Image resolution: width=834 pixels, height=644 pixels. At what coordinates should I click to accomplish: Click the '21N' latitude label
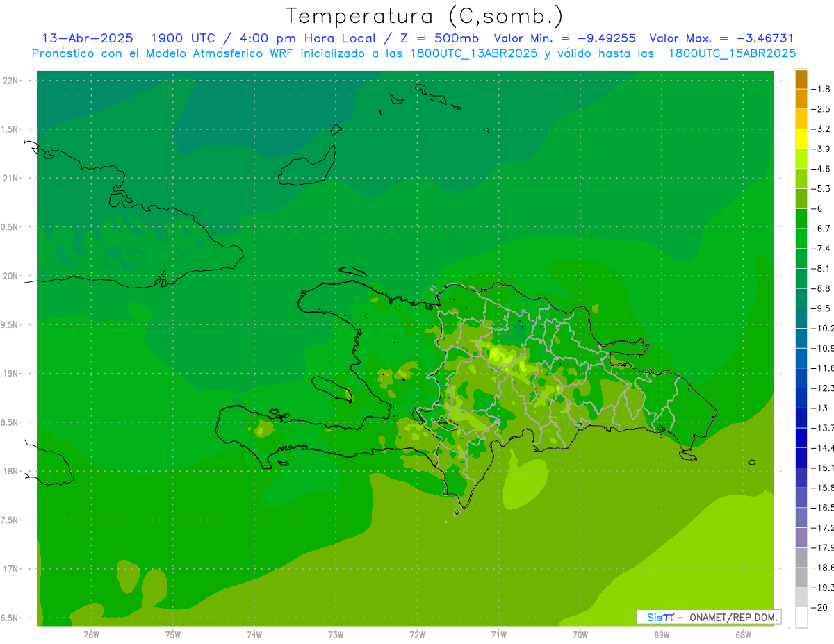coord(10,178)
